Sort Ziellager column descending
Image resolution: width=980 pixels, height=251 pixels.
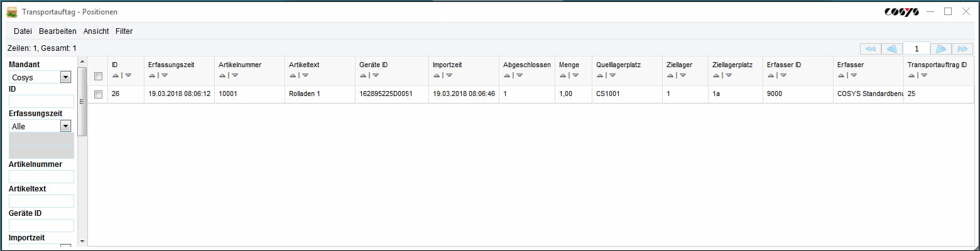683,75
